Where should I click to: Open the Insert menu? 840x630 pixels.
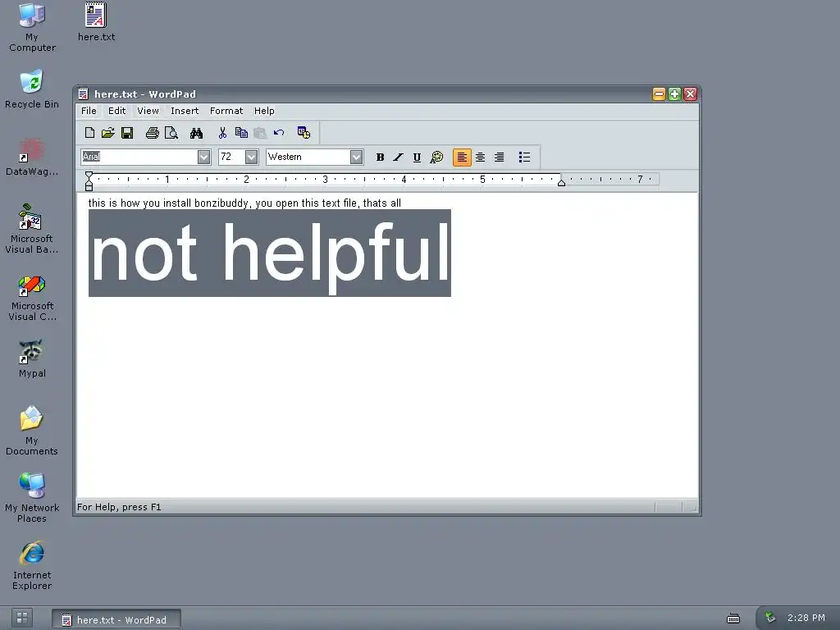coord(185,111)
